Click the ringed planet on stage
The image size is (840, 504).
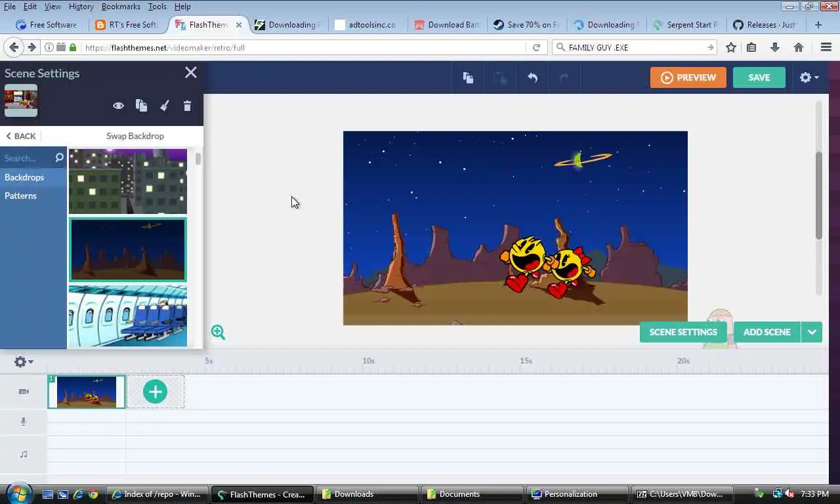[583, 159]
